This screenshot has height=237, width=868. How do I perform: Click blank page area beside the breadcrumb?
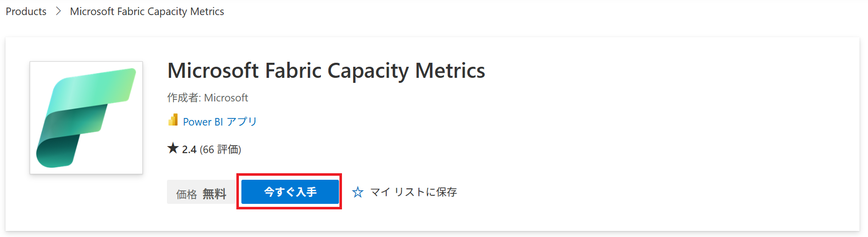tap(503, 12)
